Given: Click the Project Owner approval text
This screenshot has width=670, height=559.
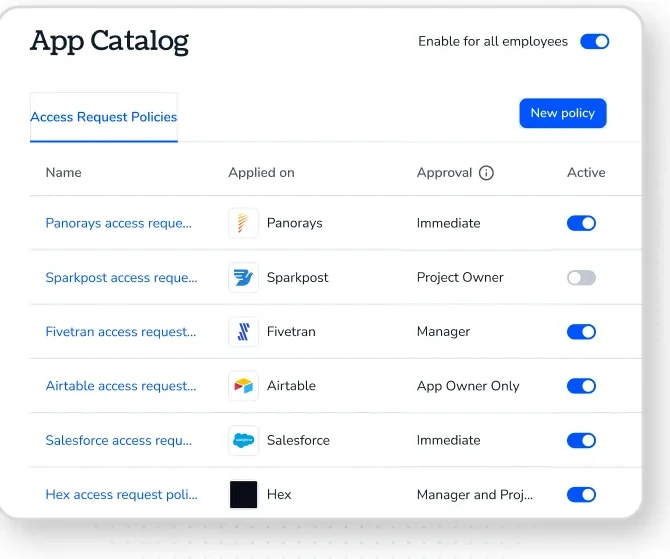Looking at the screenshot, I should click(460, 277).
